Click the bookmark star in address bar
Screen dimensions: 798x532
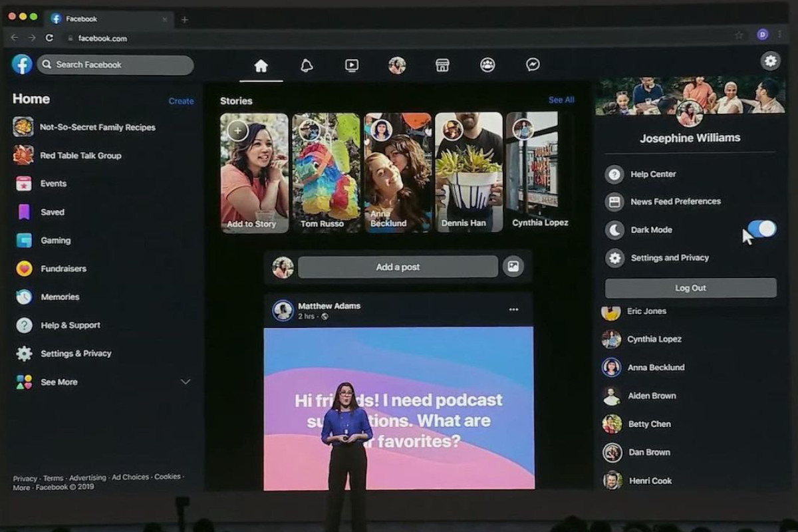click(739, 35)
